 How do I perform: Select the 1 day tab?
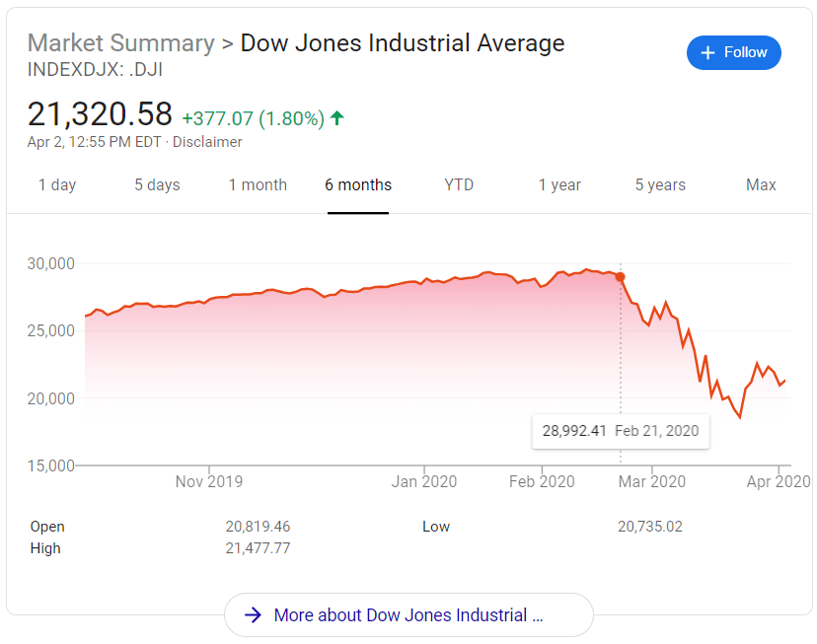(57, 184)
